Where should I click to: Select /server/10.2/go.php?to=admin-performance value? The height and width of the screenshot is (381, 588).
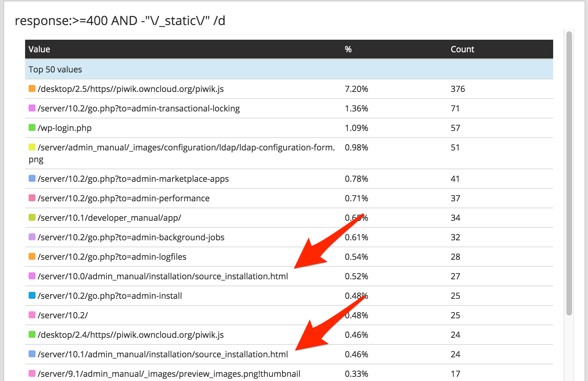pyautogui.click(x=124, y=198)
